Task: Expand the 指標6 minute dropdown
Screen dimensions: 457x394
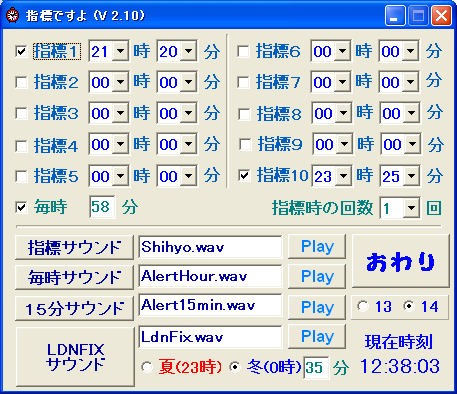Action: [x=411, y=51]
